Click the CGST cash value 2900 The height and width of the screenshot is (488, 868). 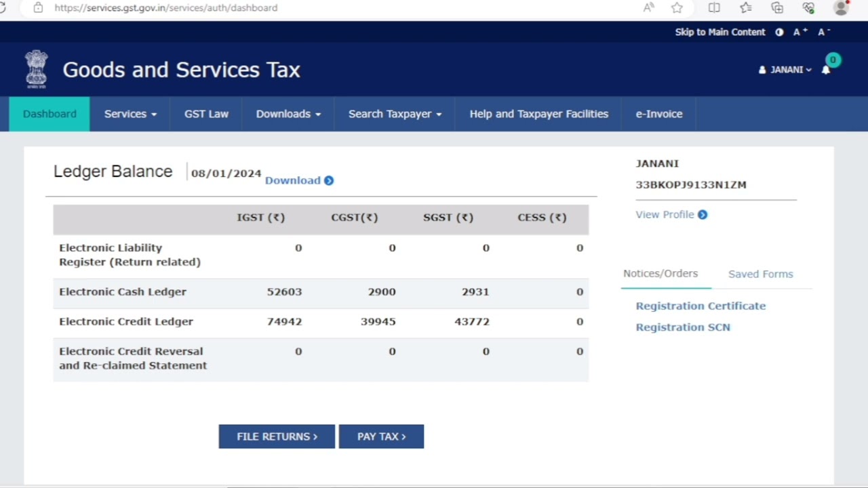(382, 292)
